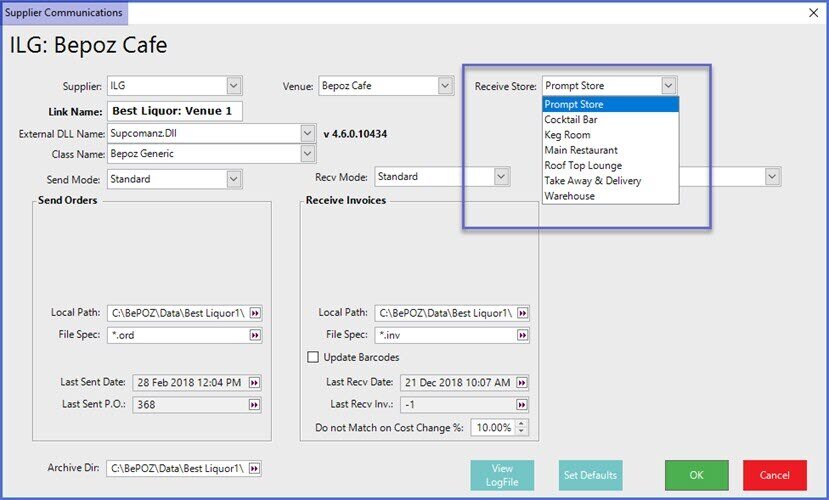
Task: Expand the External DLL Name dropdown
Action: click(308, 133)
